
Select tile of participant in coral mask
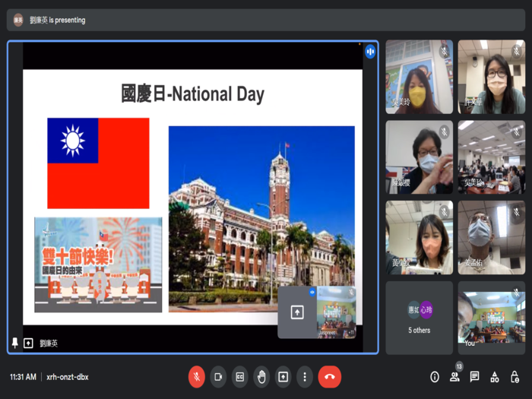point(420,237)
